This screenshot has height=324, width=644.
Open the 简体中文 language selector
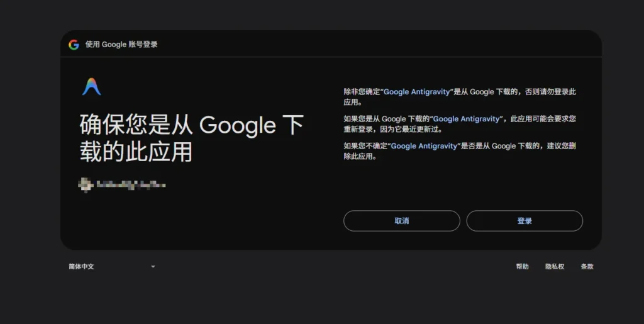point(82,267)
